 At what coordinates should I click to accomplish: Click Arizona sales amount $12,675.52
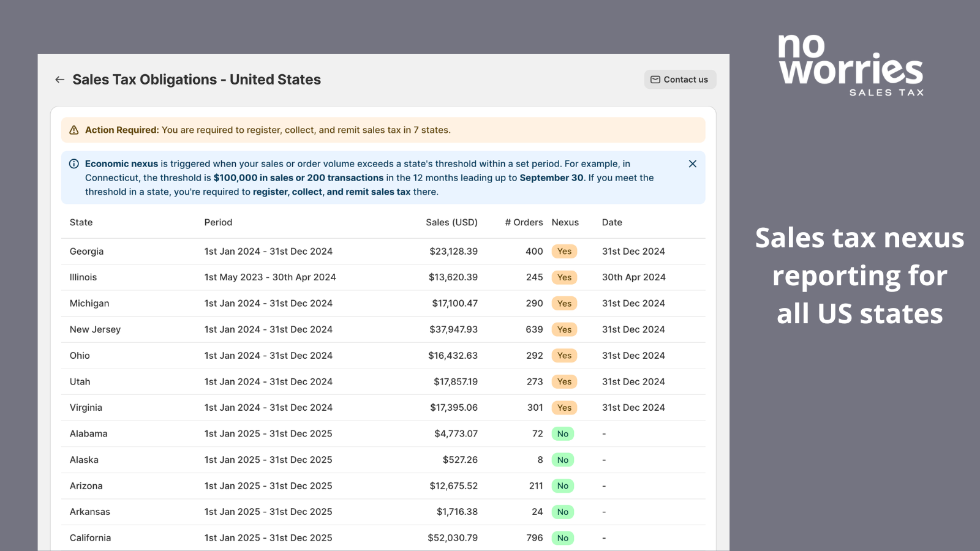(x=454, y=485)
